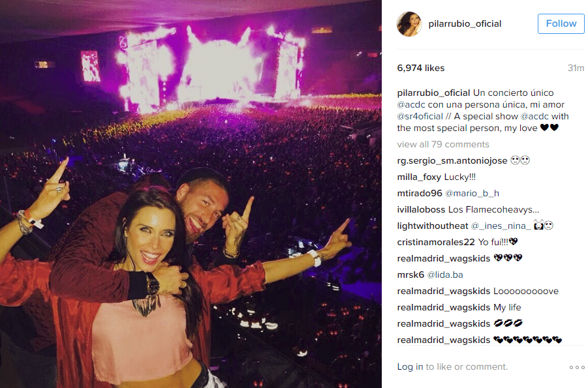
Task: Open mrsk6 commenter profile
Action: (410, 275)
